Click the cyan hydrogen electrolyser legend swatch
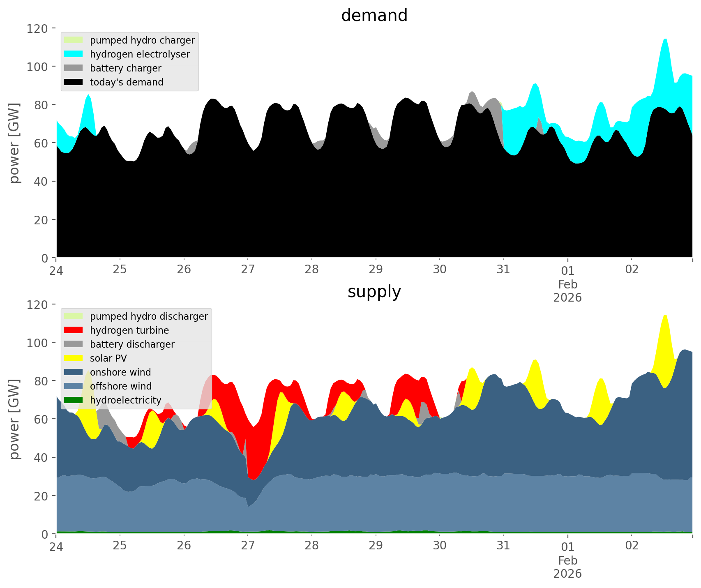 click(74, 54)
